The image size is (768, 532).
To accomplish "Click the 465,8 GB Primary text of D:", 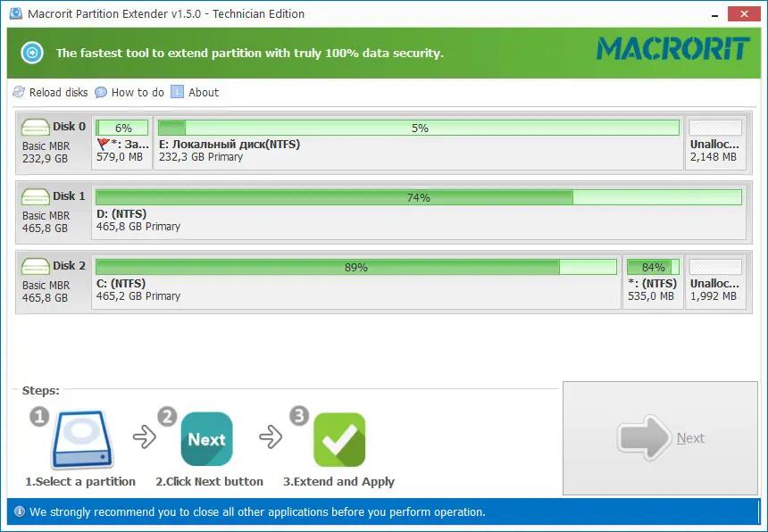I will pyautogui.click(x=138, y=227).
